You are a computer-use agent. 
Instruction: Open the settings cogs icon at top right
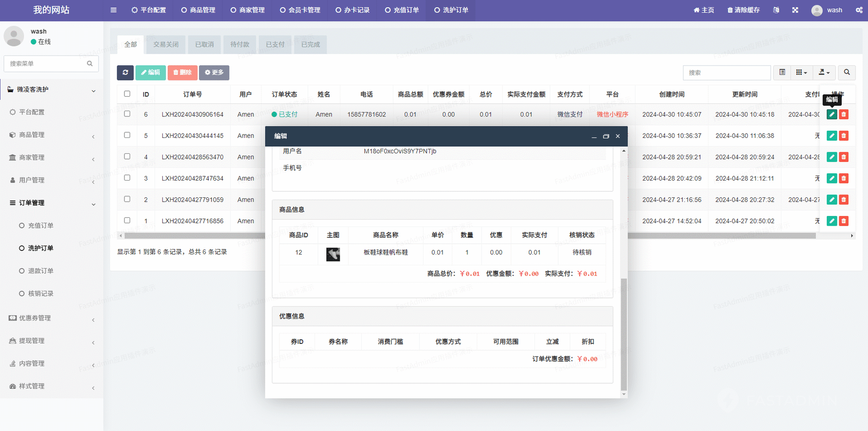[x=859, y=10]
